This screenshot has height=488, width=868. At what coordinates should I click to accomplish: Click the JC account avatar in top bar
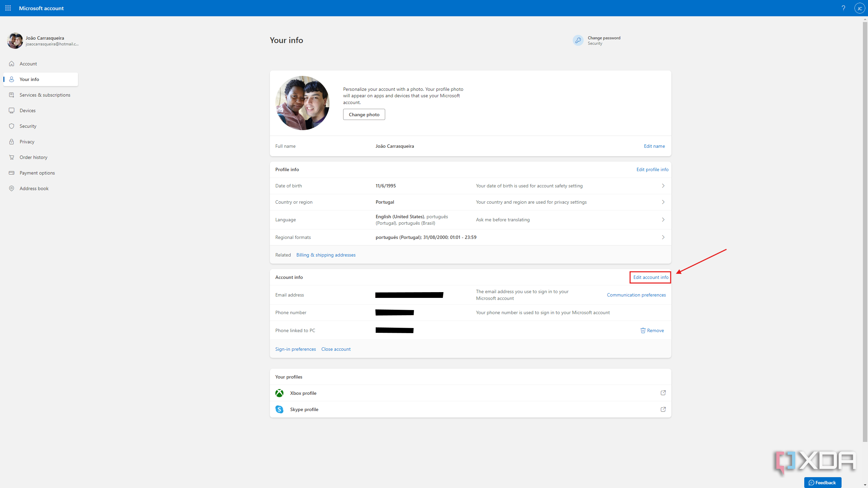pyautogui.click(x=860, y=8)
